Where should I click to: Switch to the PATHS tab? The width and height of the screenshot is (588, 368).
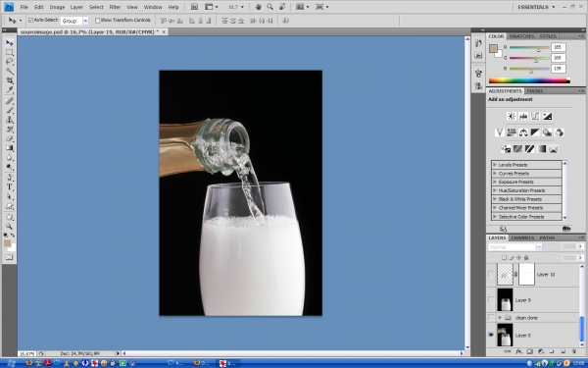[547, 237]
